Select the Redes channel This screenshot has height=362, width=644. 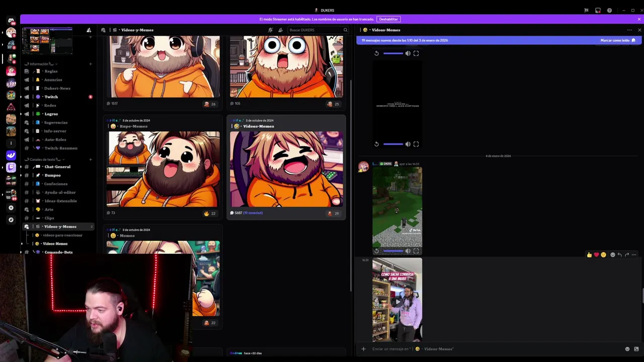pyautogui.click(x=50, y=105)
